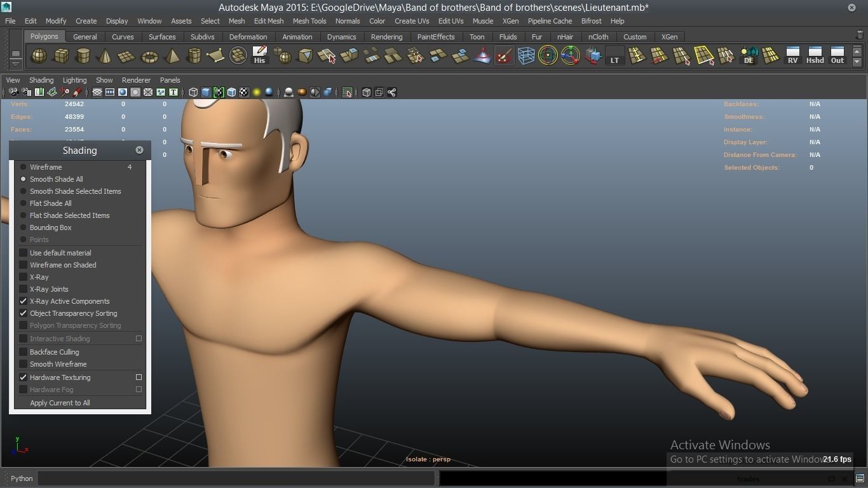868x488 pixels.
Task: Open the Mesh Tools menu
Action: [309, 21]
